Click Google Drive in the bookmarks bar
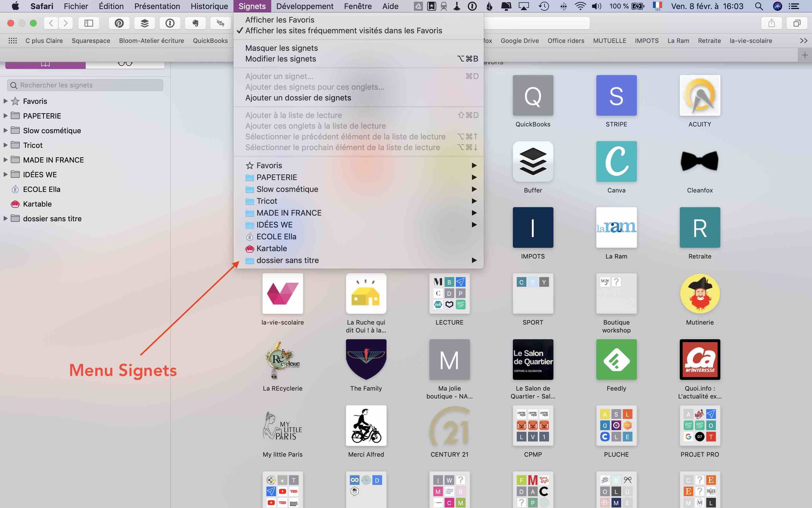The image size is (812, 508). (519, 41)
